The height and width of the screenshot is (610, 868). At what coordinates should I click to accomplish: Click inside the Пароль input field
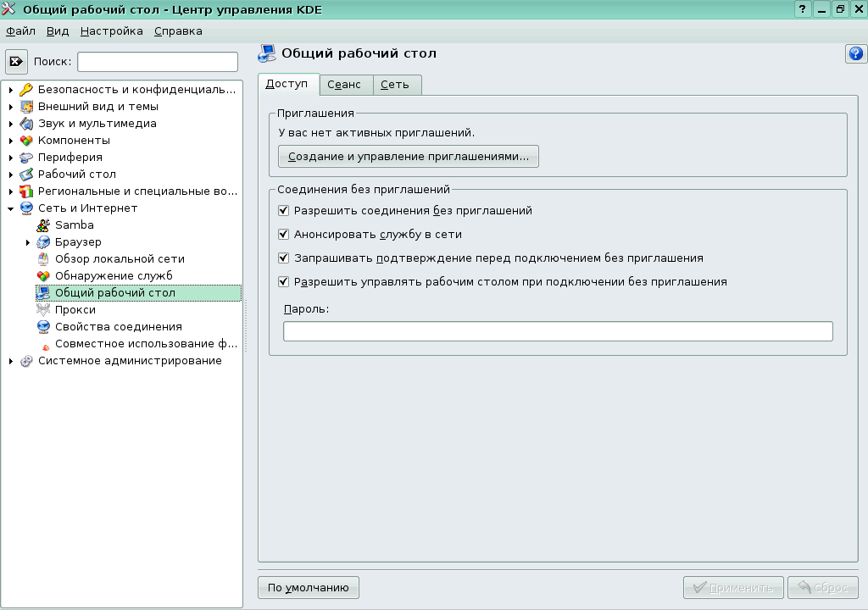[x=558, y=331]
